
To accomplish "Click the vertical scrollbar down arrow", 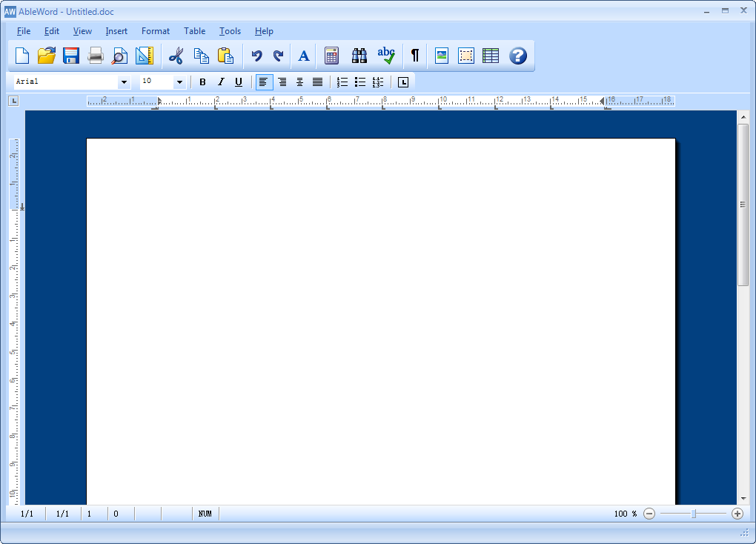I will pos(743,499).
